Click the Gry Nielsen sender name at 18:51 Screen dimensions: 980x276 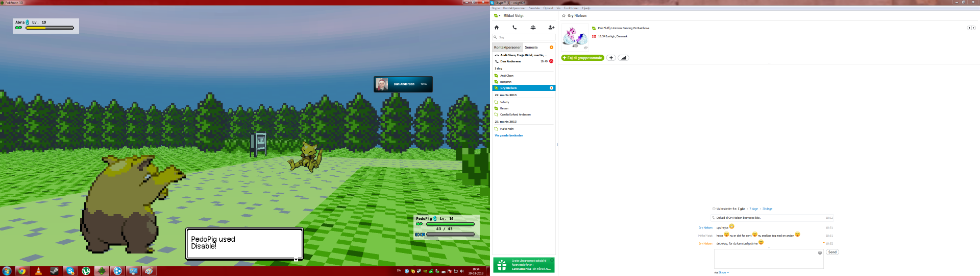coord(705,228)
